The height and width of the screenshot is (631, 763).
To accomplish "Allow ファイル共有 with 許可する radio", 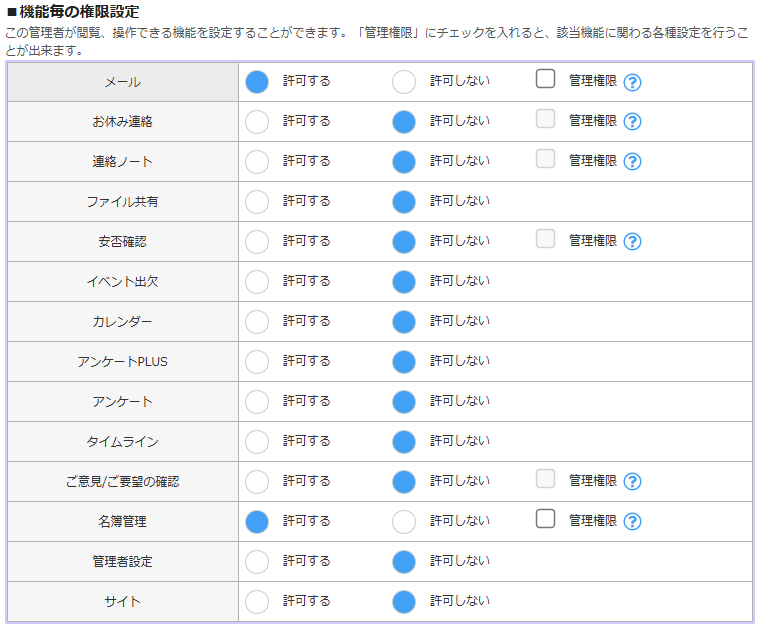I will pyautogui.click(x=257, y=202).
